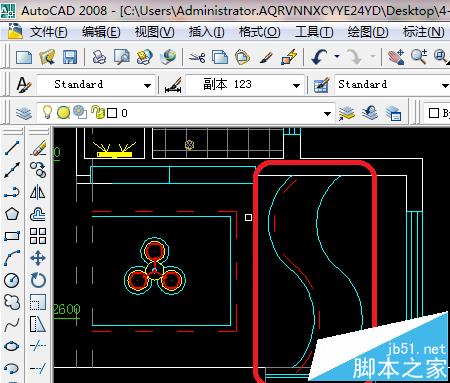Expand the layer list dropdown arrow
The height and width of the screenshot is (383, 450).
[x=327, y=114]
